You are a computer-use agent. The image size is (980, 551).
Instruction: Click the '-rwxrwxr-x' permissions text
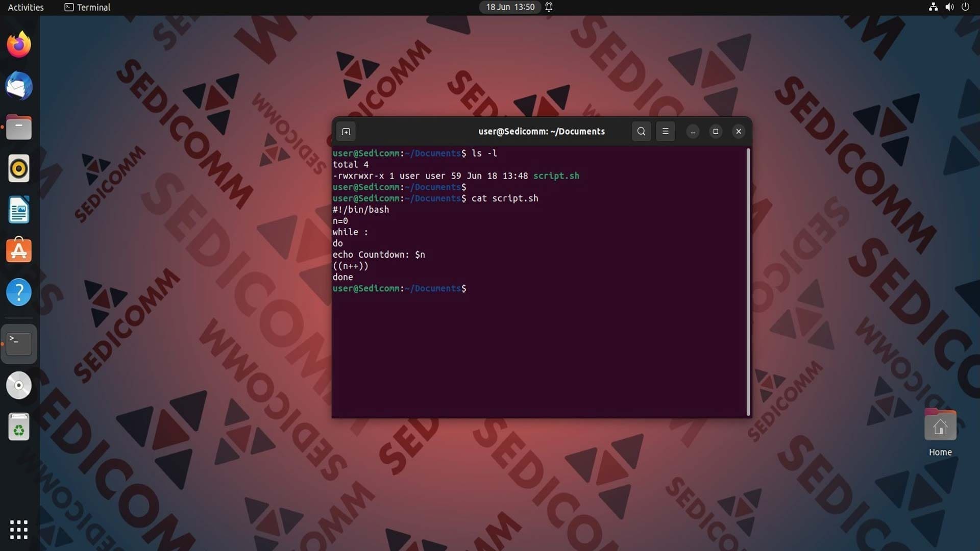pos(358,176)
